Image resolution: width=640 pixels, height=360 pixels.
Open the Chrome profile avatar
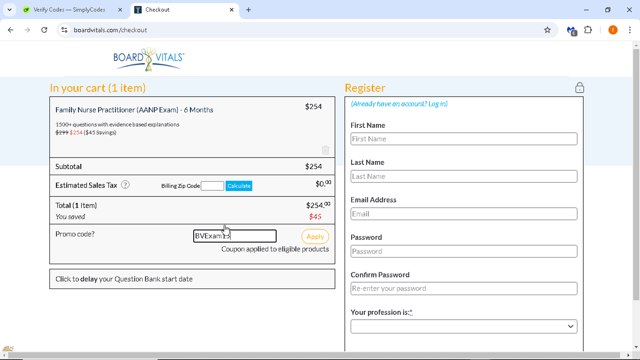tap(613, 30)
